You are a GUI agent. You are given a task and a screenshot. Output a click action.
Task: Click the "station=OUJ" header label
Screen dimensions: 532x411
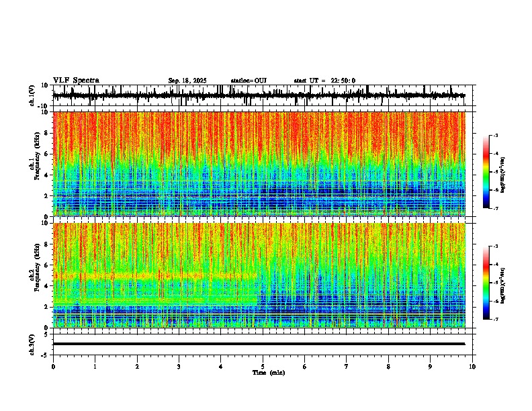[x=249, y=81]
